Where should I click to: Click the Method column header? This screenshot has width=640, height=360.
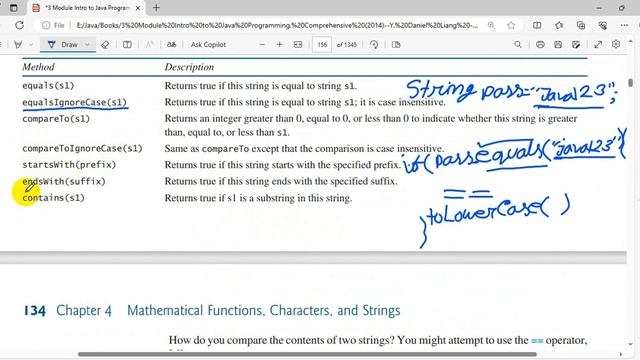(x=38, y=67)
